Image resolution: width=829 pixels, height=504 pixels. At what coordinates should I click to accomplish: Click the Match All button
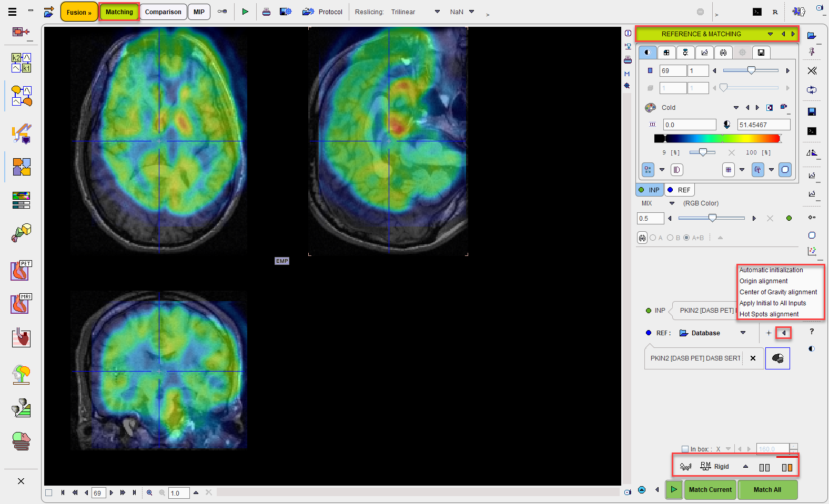[767, 489]
